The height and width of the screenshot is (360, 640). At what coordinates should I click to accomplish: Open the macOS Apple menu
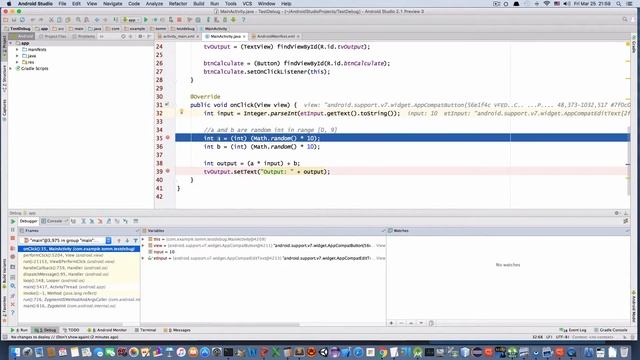click(9, 4)
